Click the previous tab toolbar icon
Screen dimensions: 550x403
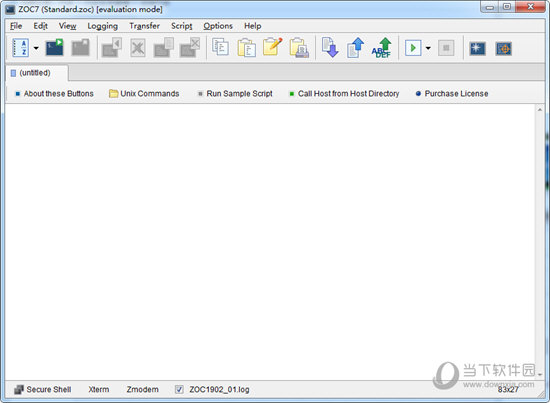click(112, 47)
